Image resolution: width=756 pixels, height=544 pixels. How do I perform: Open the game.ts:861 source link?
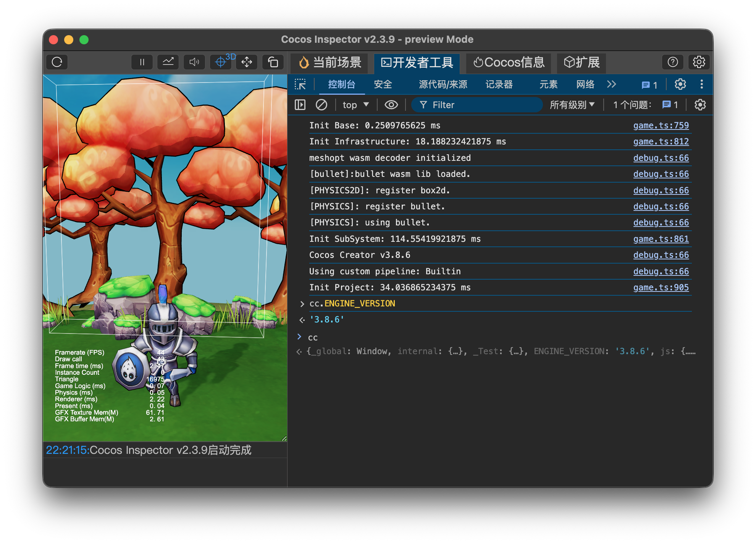click(661, 239)
